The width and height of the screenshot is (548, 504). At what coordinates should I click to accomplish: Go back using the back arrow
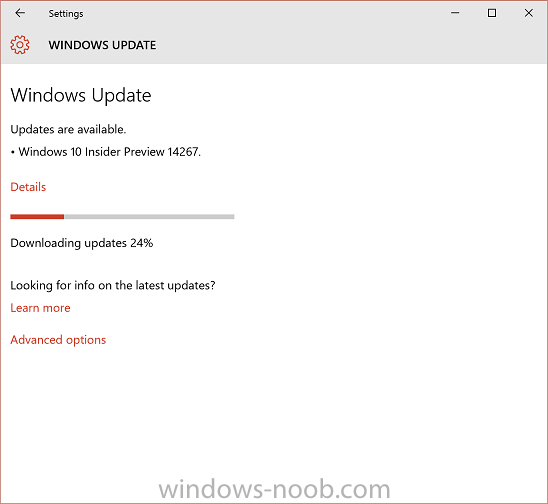tap(20, 13)
